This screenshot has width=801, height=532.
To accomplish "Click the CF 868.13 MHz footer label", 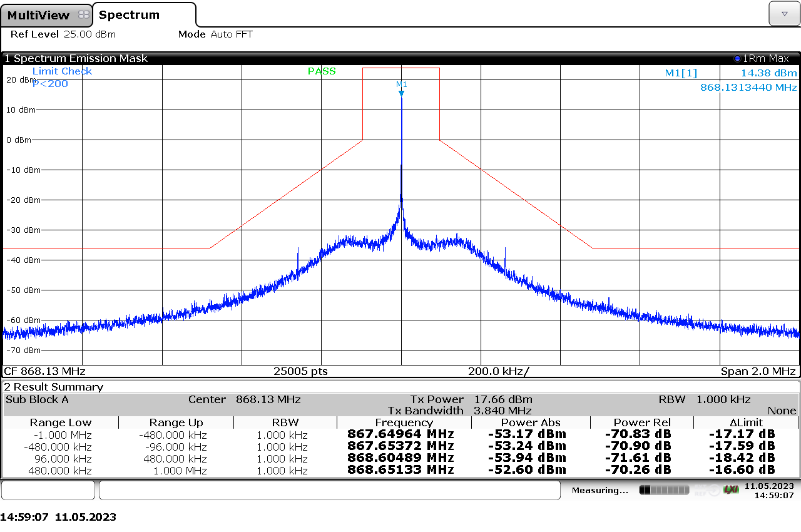I will [x=45, y=371].
